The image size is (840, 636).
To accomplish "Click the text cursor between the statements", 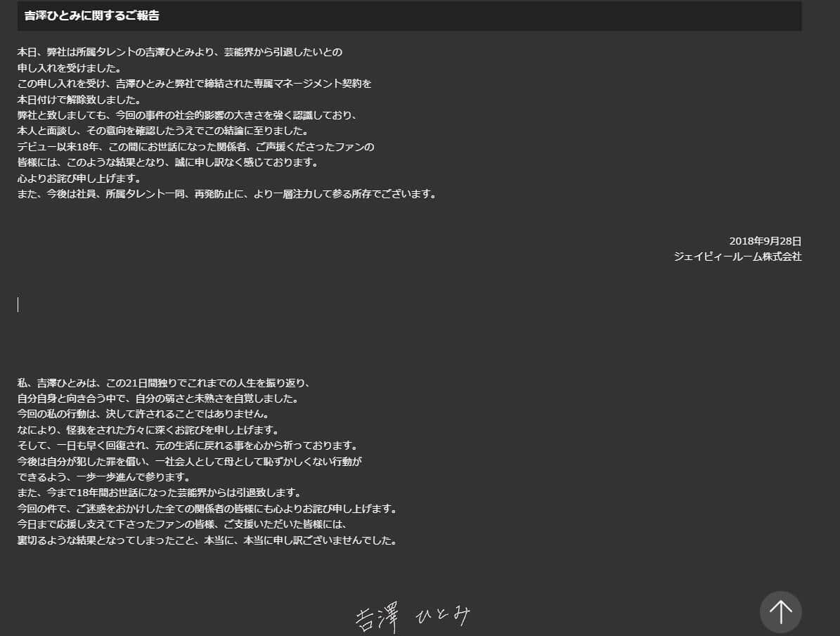I will (x=18, y=304).
